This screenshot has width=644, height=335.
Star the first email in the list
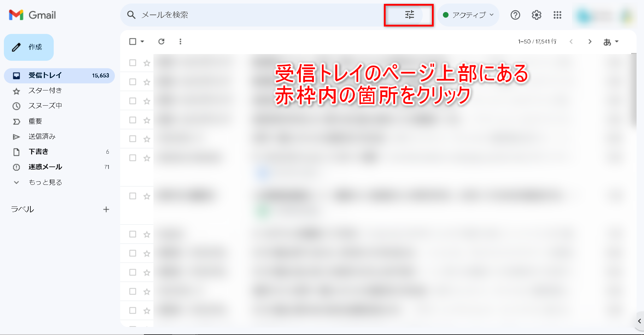(x=147, y=63)
